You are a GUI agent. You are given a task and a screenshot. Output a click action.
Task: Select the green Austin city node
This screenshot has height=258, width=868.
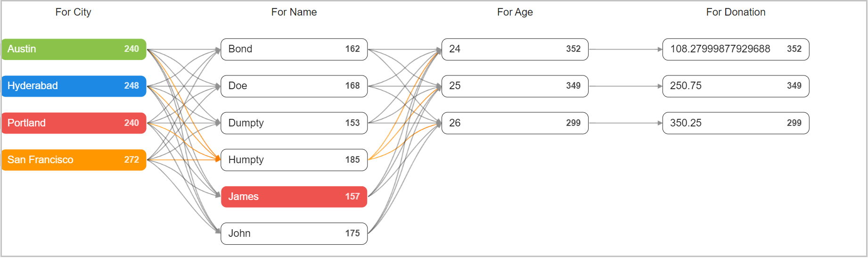click(x=74, y=49)
